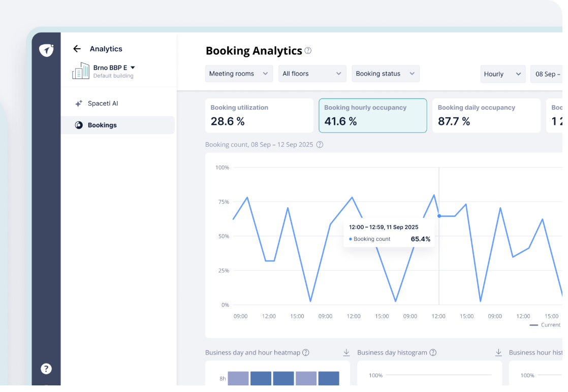Click the Booking count help icon
Image resolution: width=568 pixels, height=392 pixels.
tap(320, 145)
